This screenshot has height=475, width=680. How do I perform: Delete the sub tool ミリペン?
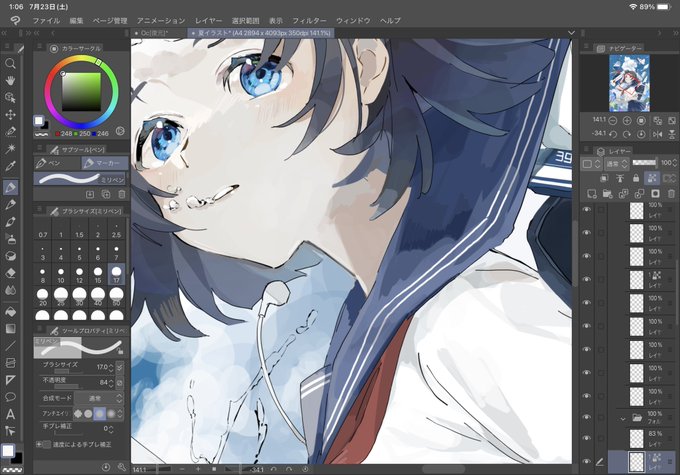(x=122, y=194)
